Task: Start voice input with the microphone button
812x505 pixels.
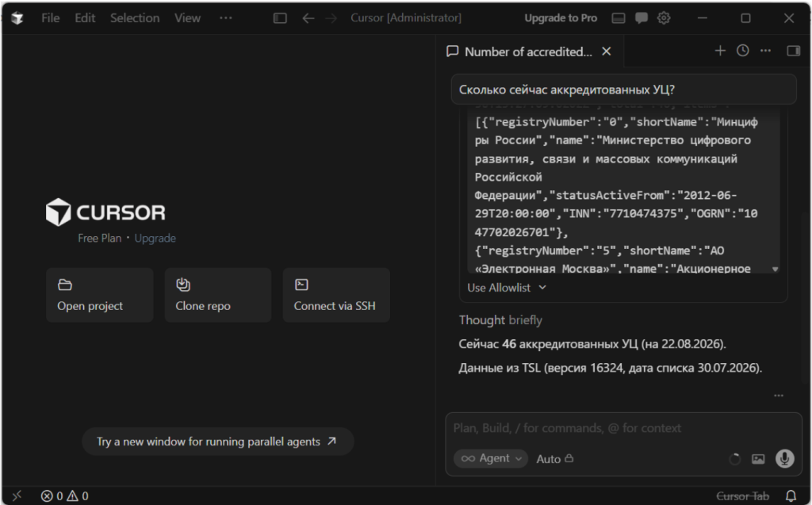Action: [784, 458]
